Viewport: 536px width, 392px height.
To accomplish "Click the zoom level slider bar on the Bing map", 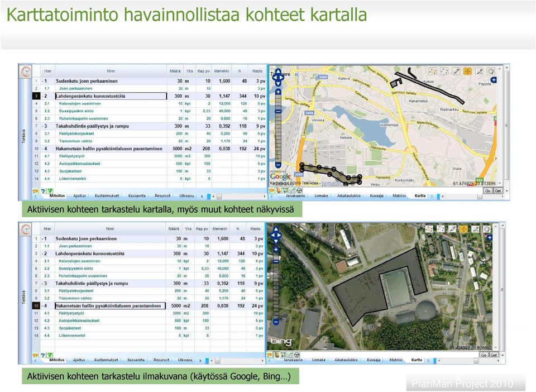I will [276, 286].
